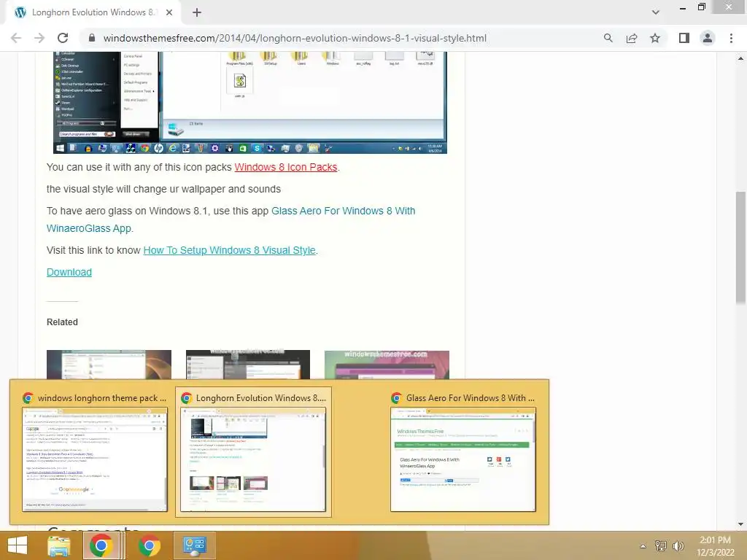
Task: Click the scroll down arrow
Action: point(740,524)
